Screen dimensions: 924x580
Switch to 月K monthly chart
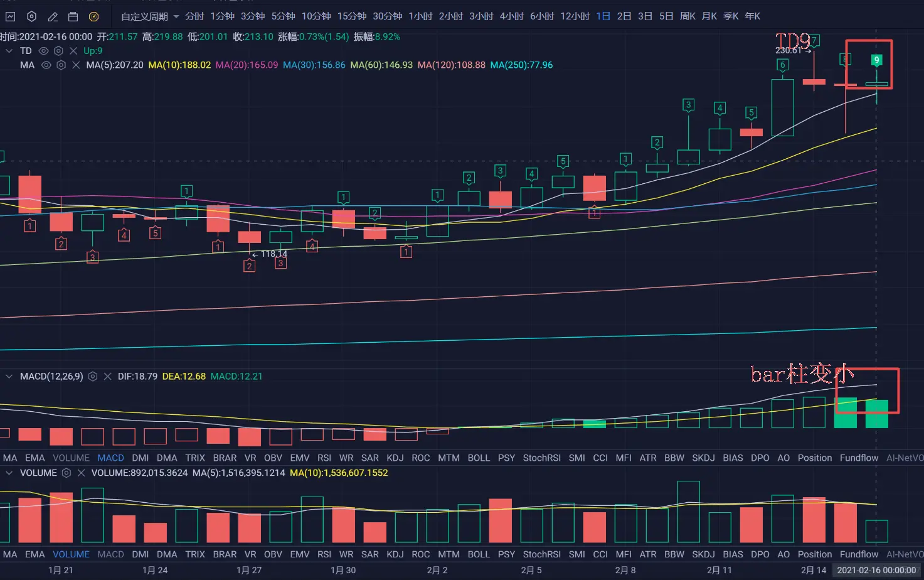(x=709, y=16)
